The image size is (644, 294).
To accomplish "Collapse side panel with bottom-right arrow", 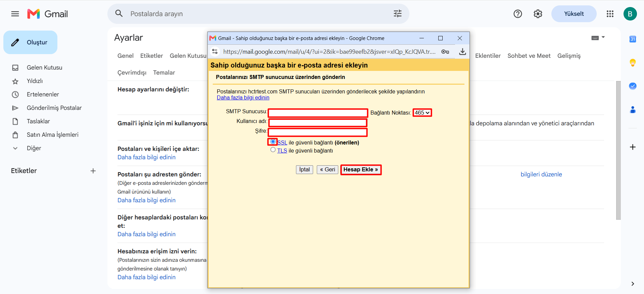I will (633, 284).
